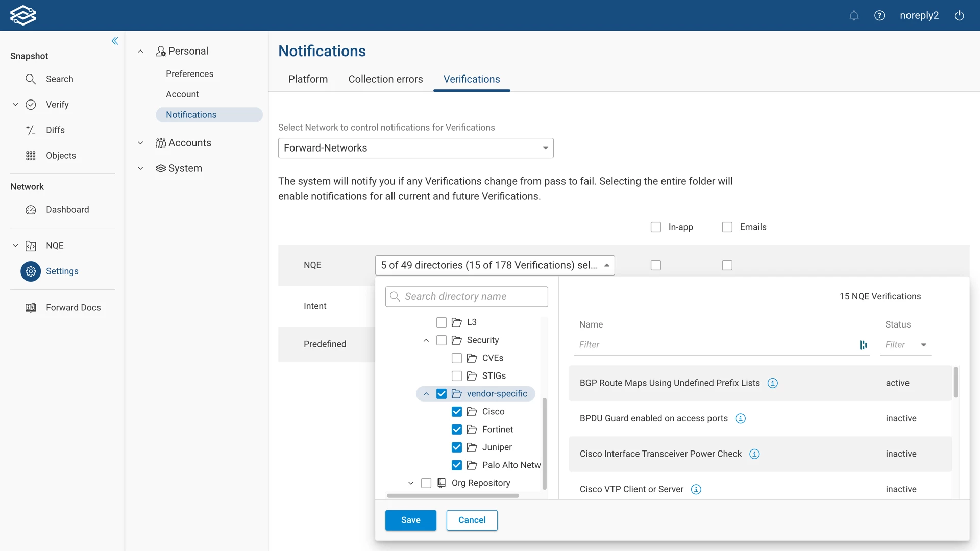980x551 pixels.
Task: Collapse sidebar with double chevron icon
Action: point(115,41)
